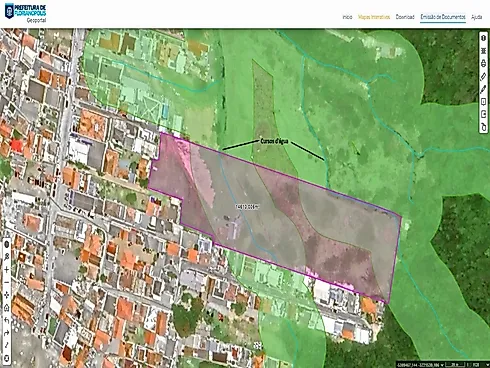Image resolution: width=490 pixels, height=368 pixels.
Task: Click the search locate icon in left toolbar
Action: [7, 257]
